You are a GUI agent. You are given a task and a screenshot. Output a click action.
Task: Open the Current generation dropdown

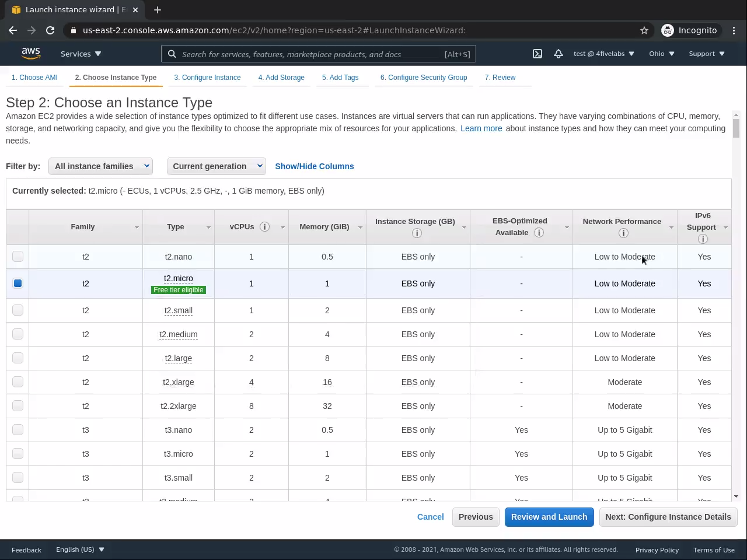click(x=216, y=166)
